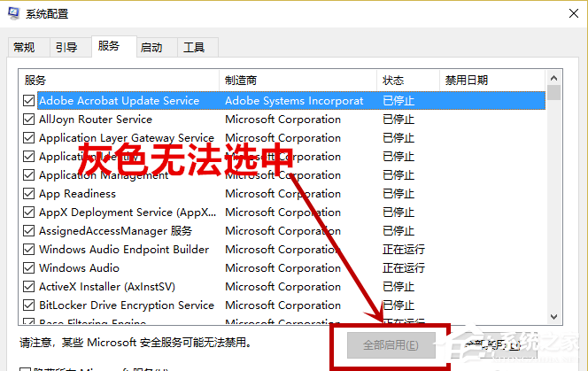Toggle the ActiveX Installer (AxInstSV) checkbox
Image resolution: width=588 pixels, height=371 pixels.
[x=29, y=287]
